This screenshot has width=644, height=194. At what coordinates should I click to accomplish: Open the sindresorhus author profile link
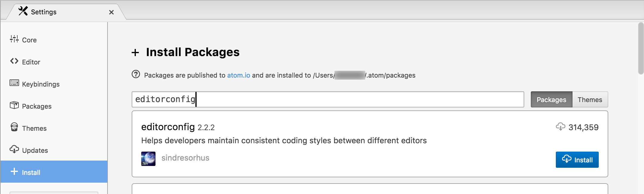click(x=185, y=158)
